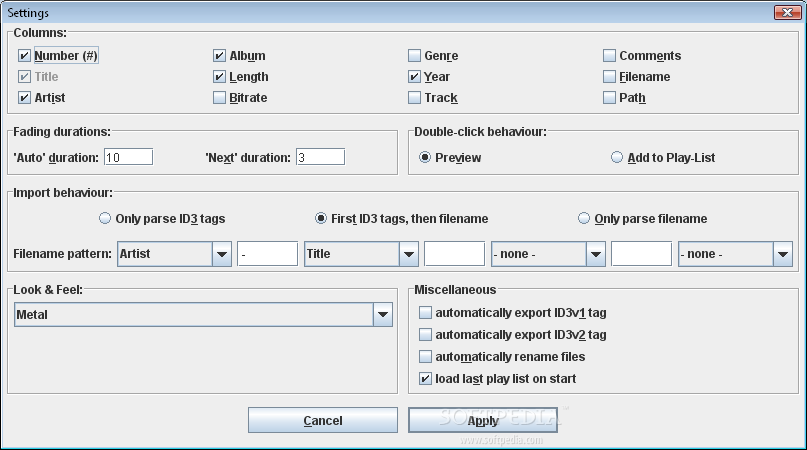Uncheck the Year column checkbox

pyautogui.click(x=414, y=77)
